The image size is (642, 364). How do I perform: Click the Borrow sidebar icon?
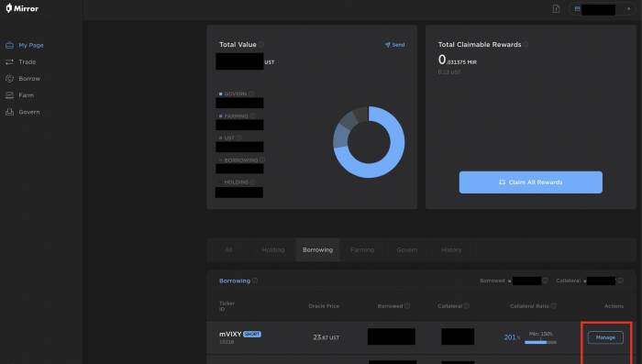(x=9, y=79)
